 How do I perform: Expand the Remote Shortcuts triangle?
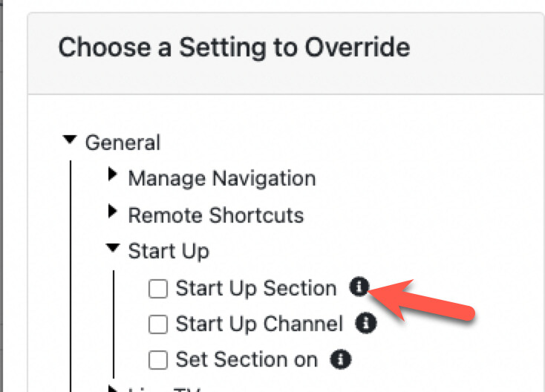click(x=113, y=212)
